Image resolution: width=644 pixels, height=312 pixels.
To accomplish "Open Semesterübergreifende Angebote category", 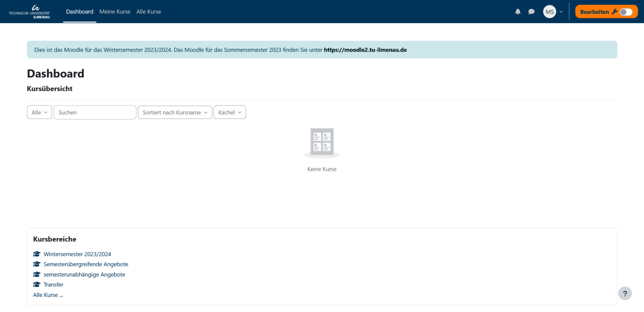I will point(86,264).
